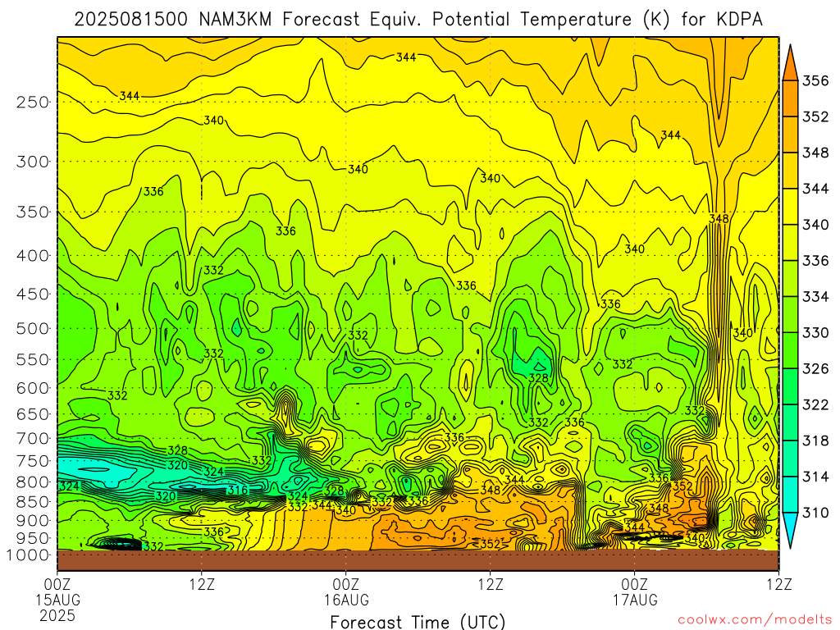Screen dimensions: 840x630
Task: Click the cyan arrow below the colorbar
Action: [x=790, y=529]
